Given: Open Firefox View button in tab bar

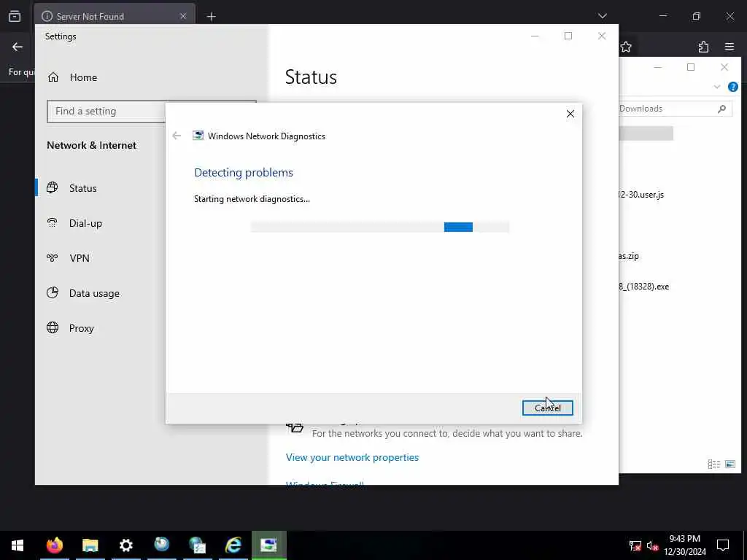Looking at the screenshot, I should pyautogui.click(x=15, y=16).
